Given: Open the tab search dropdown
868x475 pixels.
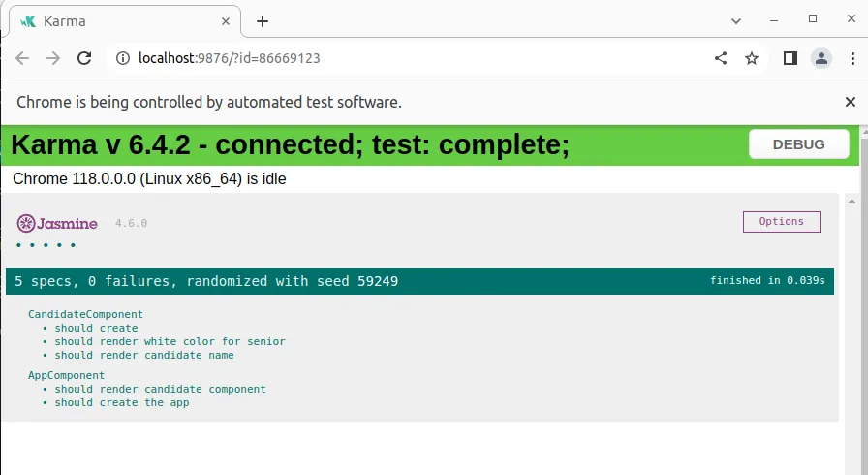Looking at the screenshot, I should pyautogui.click(x=735, y=21).
